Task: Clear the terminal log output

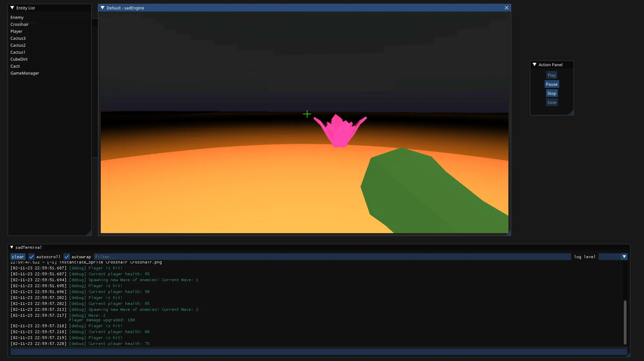Action: tap(18, 257)
